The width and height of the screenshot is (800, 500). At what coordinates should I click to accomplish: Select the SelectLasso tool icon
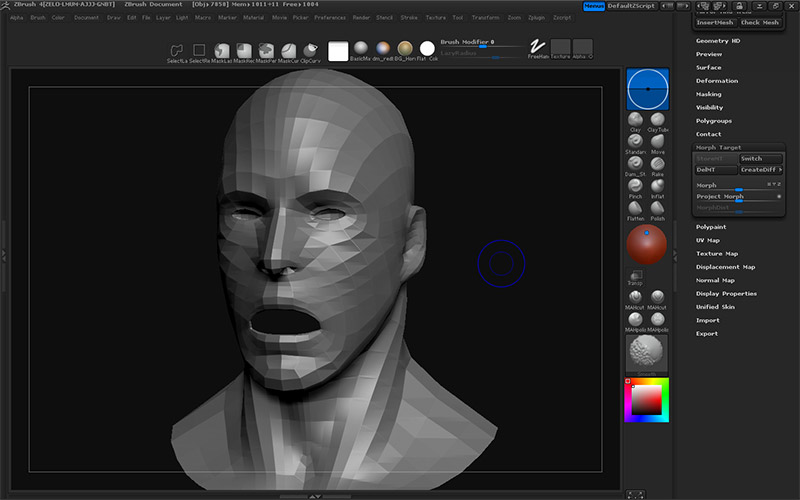pos(177,51)
